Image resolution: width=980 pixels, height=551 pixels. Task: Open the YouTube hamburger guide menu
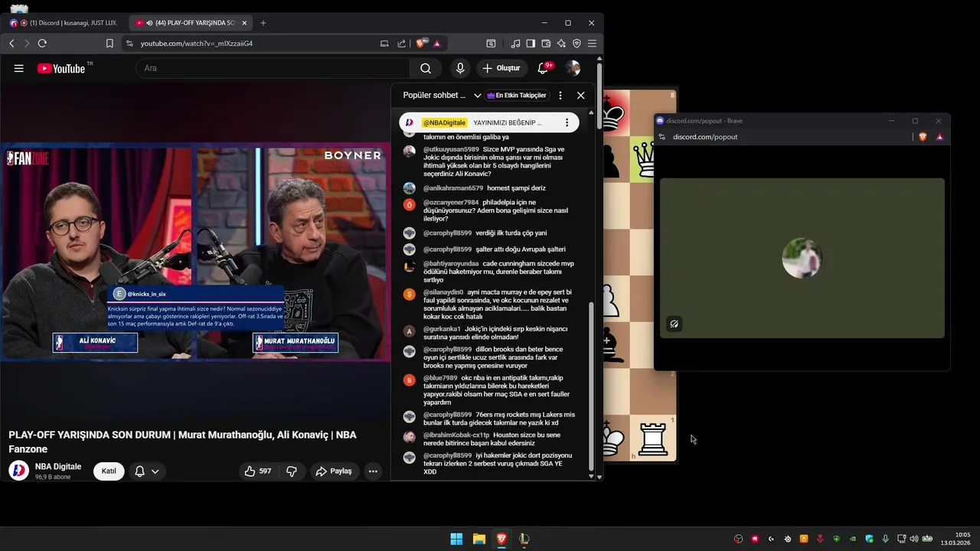tap(18, 68)
